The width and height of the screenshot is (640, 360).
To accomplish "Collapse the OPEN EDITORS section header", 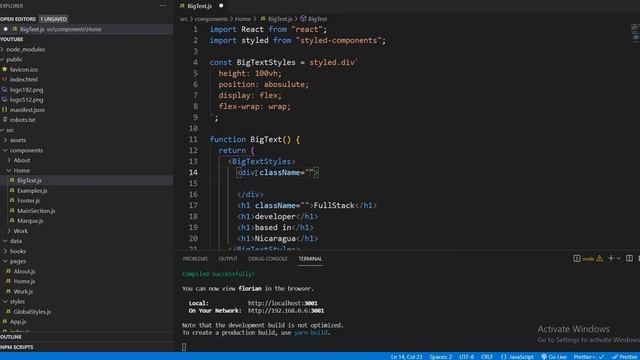I will [x=18, y=19].
